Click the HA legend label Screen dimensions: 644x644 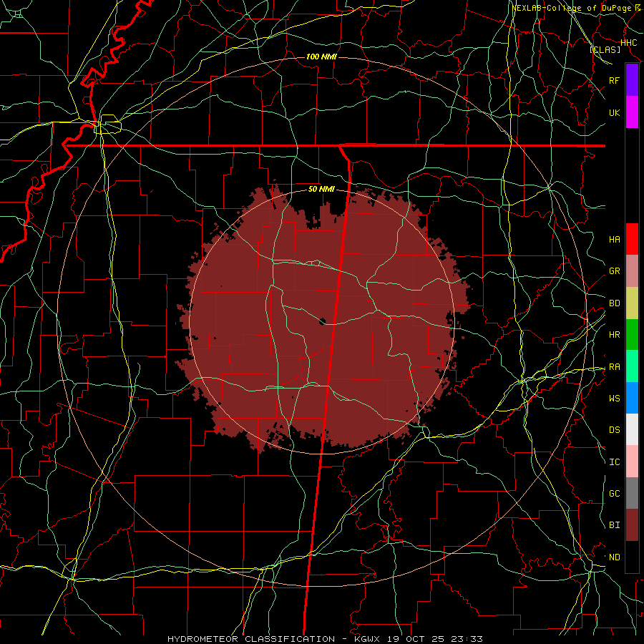click(x=615, y=240)
